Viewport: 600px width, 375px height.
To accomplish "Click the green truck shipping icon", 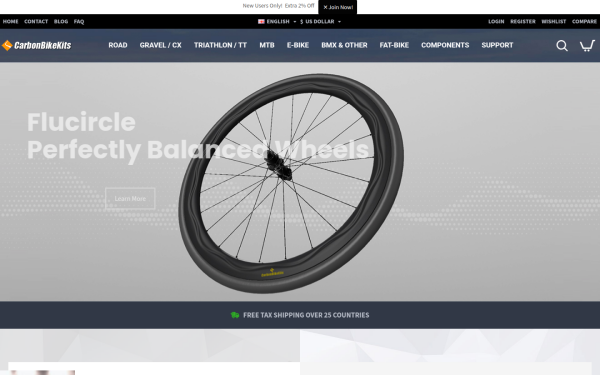I will 235,315.
